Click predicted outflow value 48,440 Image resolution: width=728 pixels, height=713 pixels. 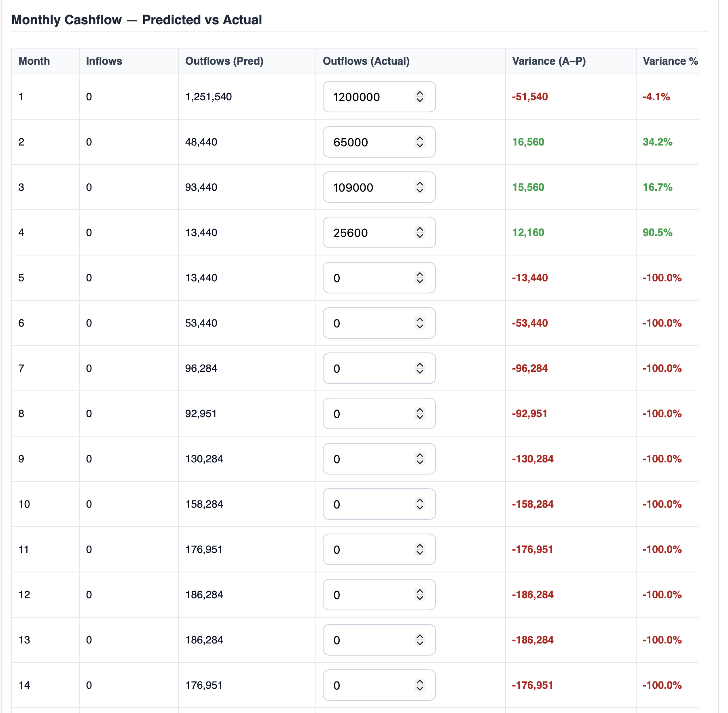(x=201, y=142)
